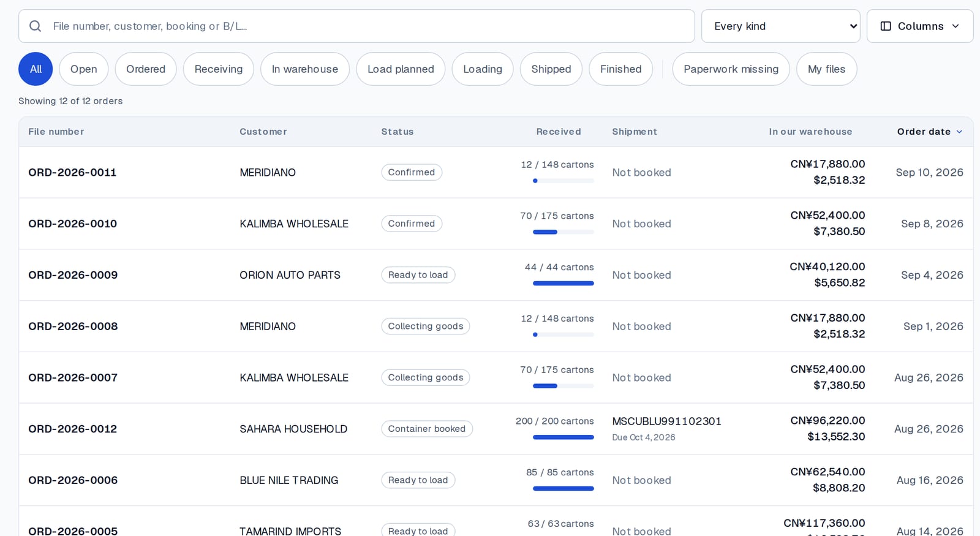Click progress bar of ORD-2026-0011
The height and width of the screenshot is (536, 980).
click(x=563, y=181)
